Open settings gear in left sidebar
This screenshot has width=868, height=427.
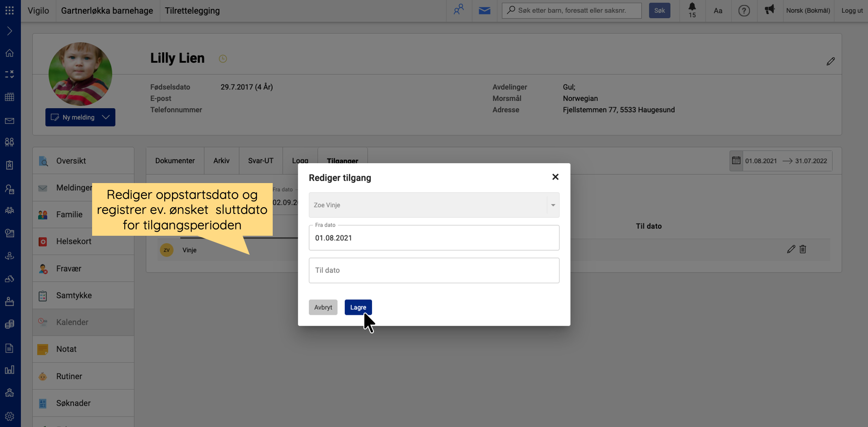tap(10, 416)
